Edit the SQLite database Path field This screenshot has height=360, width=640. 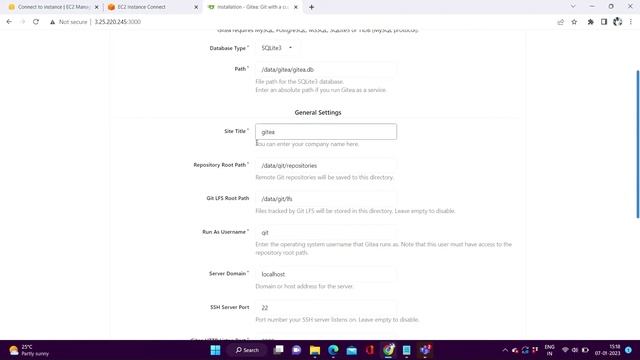click(x=326, y=69)
